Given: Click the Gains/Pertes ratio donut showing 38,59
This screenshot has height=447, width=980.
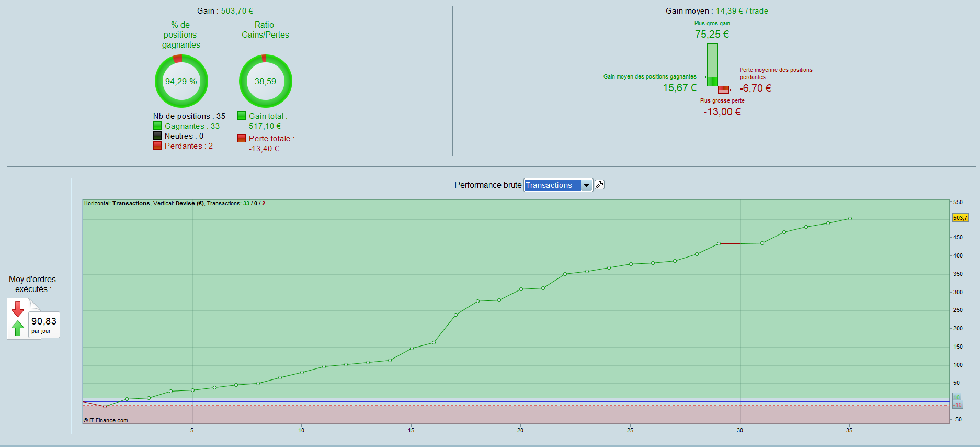Looking at the screenshot, I should pyautogui.click(x=265, y=81).
